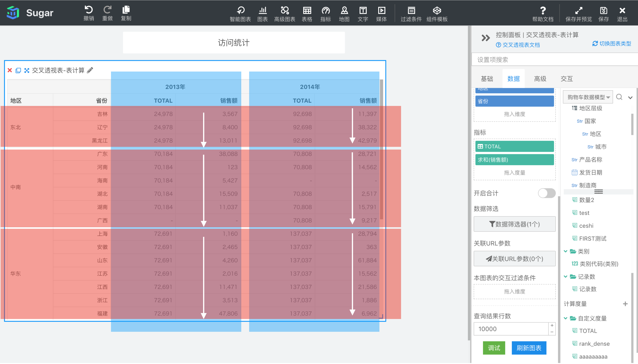638x364 pixels.
Task: Click the 地区层级 hierarchy item
Action: [587, 108]
